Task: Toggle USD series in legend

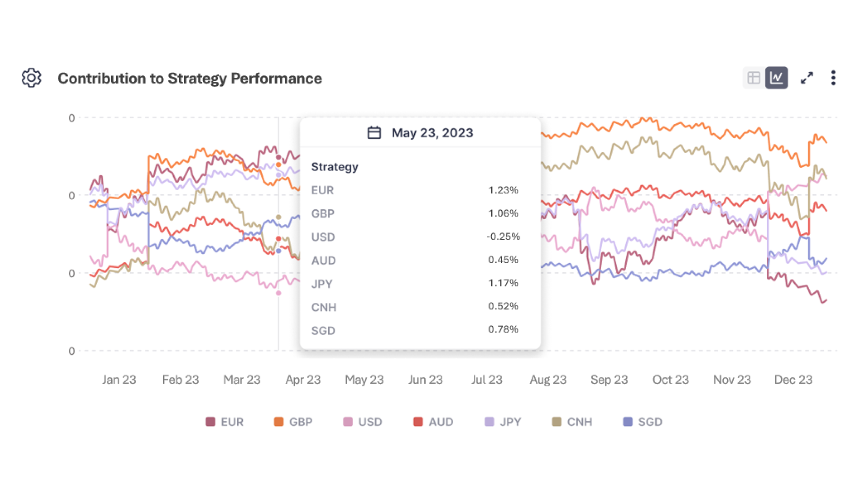Action: 363,422
